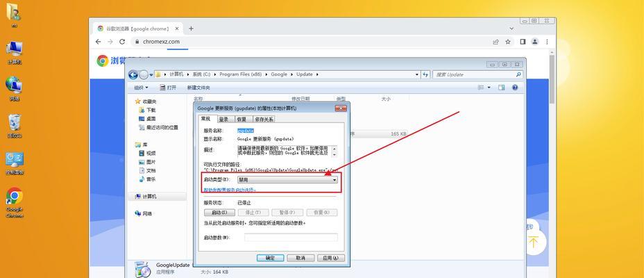Click Explorer's back navigation button
The width and height of the screenshot is (644, 278).
[133, 74]
